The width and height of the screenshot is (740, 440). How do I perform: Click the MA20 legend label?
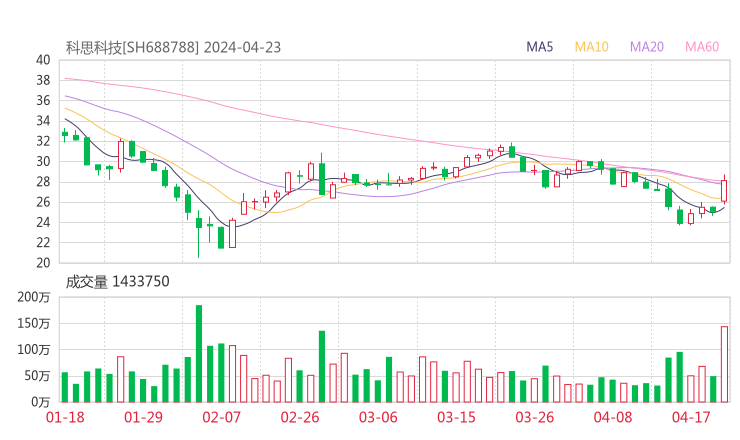pos(647,47)
